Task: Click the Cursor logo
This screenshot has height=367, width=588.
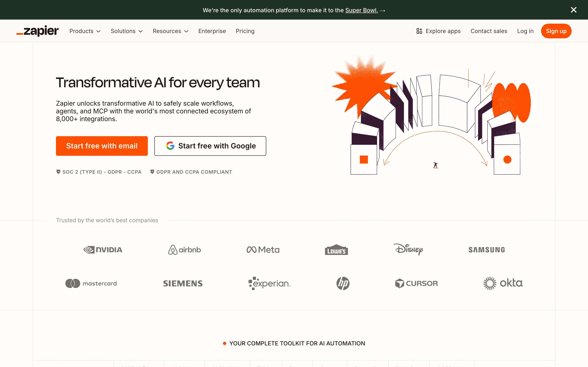Action: (416, 283)
